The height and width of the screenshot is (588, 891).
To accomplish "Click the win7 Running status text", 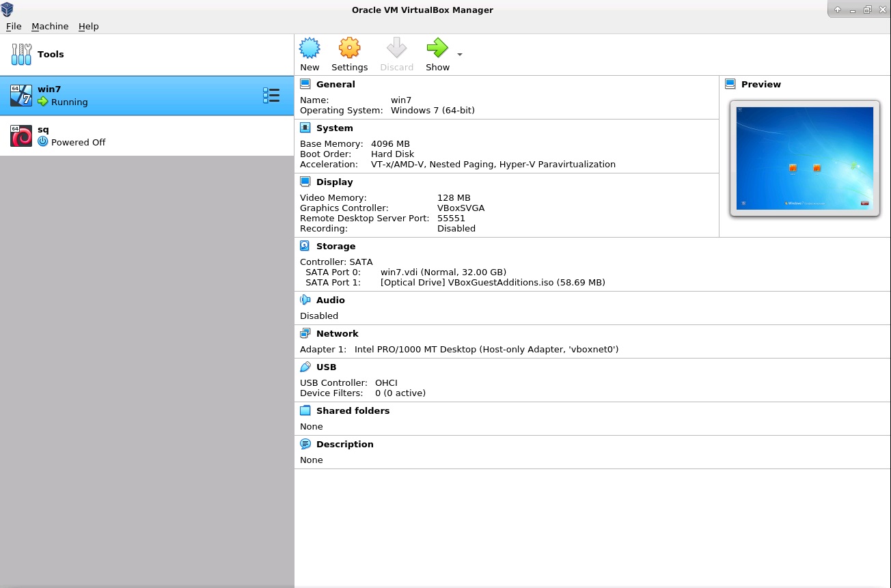I will (x=70, y=102).
